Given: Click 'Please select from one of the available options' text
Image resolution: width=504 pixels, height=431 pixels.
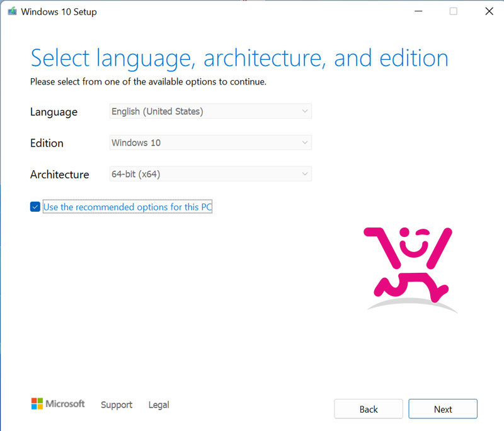Looking at the screenshot, I should tap(148, 82).
